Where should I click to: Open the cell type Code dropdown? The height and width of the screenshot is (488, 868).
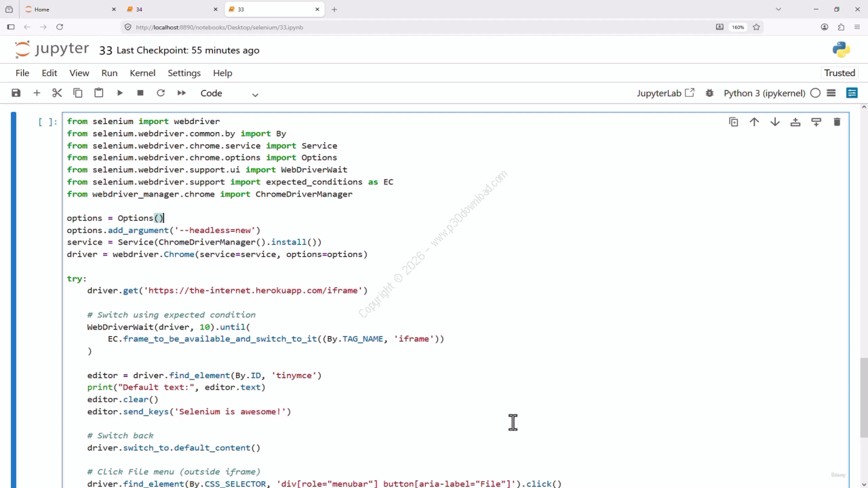[x=229, y=94]
